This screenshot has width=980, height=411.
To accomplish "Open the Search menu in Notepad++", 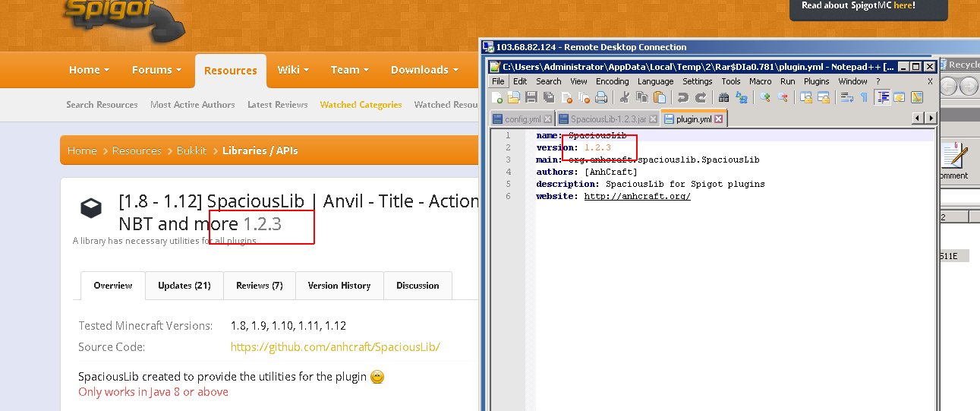I will point(549,81).
